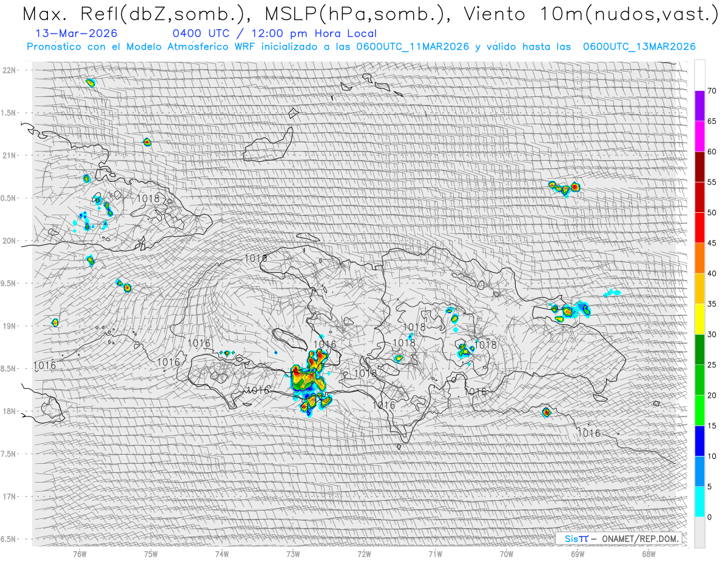
Task: Click the '1018' pressure label over eastern Cuba
Action: (x=148, y=198)
